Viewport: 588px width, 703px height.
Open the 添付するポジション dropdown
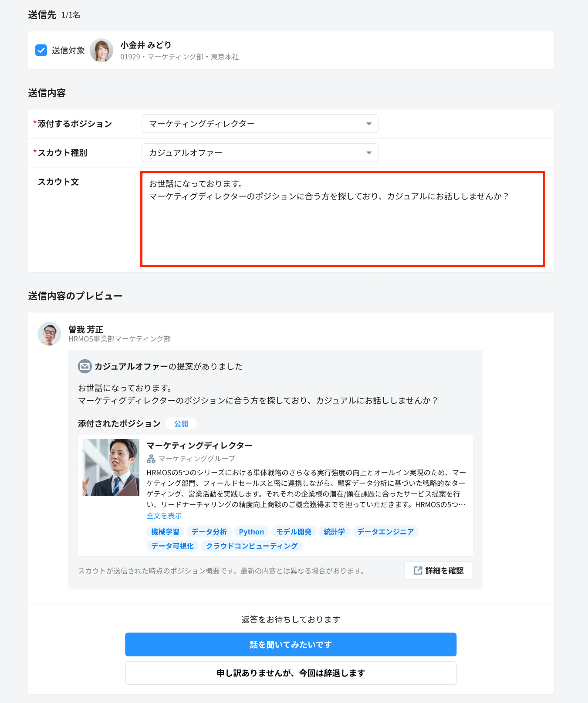tap(260, 124)
